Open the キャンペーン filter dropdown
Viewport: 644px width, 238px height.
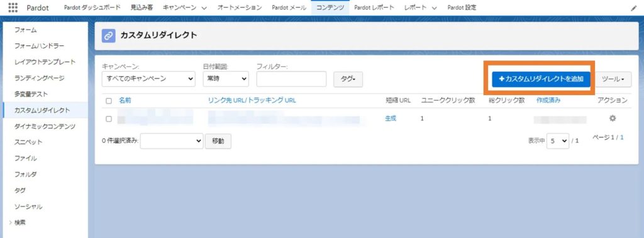148,79
